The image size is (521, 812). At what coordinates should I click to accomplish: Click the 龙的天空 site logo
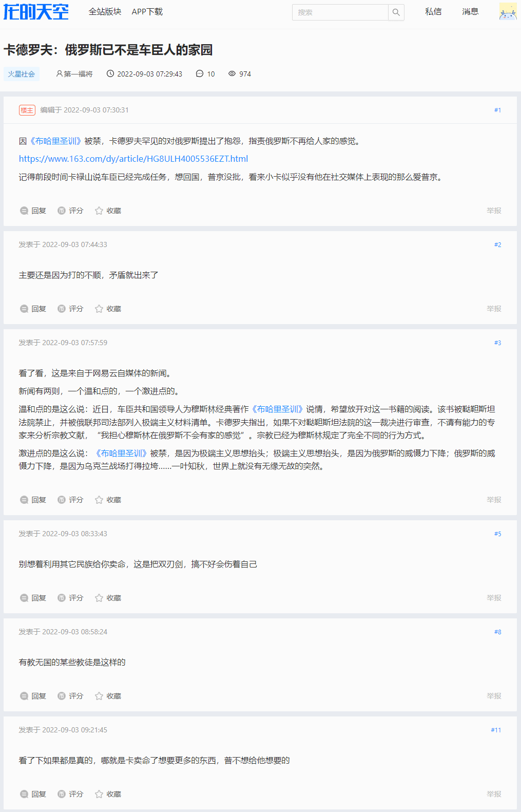click(36, 11)
